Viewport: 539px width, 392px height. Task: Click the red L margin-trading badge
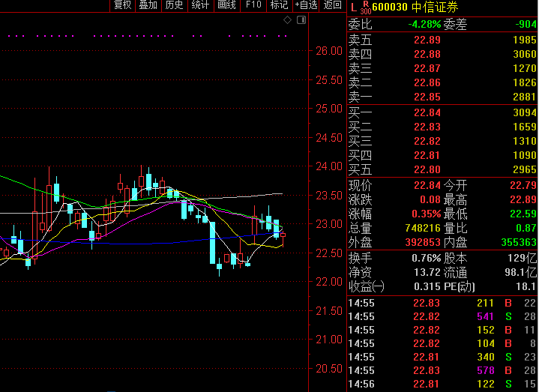[x=354, y=7]
